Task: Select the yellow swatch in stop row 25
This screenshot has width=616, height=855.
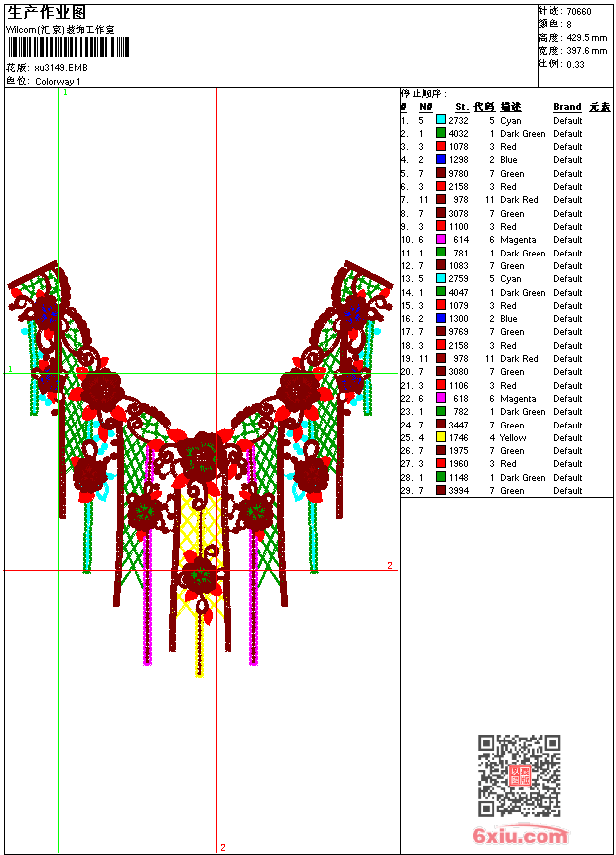Action: coord(441,437)
